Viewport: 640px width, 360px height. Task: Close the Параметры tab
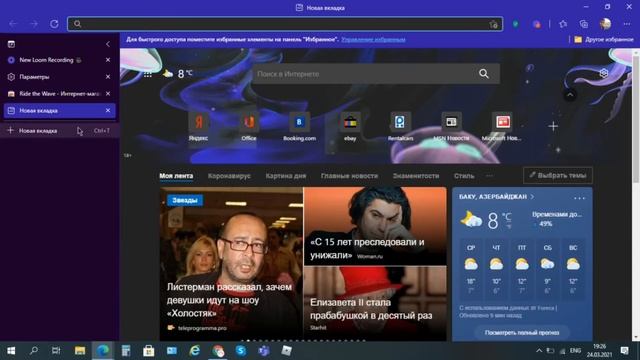[108, 77]
